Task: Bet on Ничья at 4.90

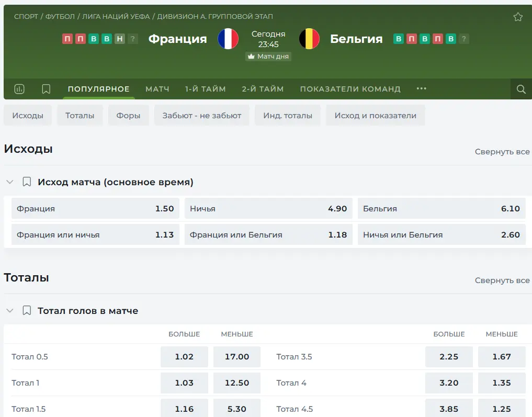Action: click(x=268, y=208)
